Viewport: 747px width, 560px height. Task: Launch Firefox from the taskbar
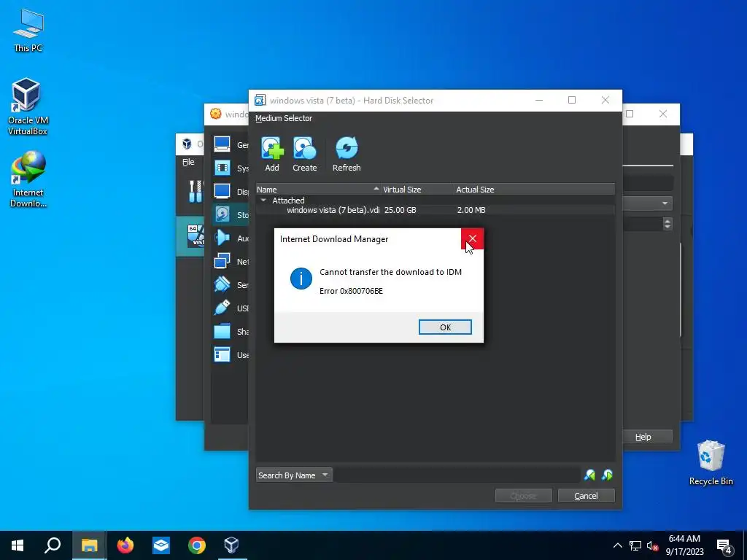[x=125, y=545]
